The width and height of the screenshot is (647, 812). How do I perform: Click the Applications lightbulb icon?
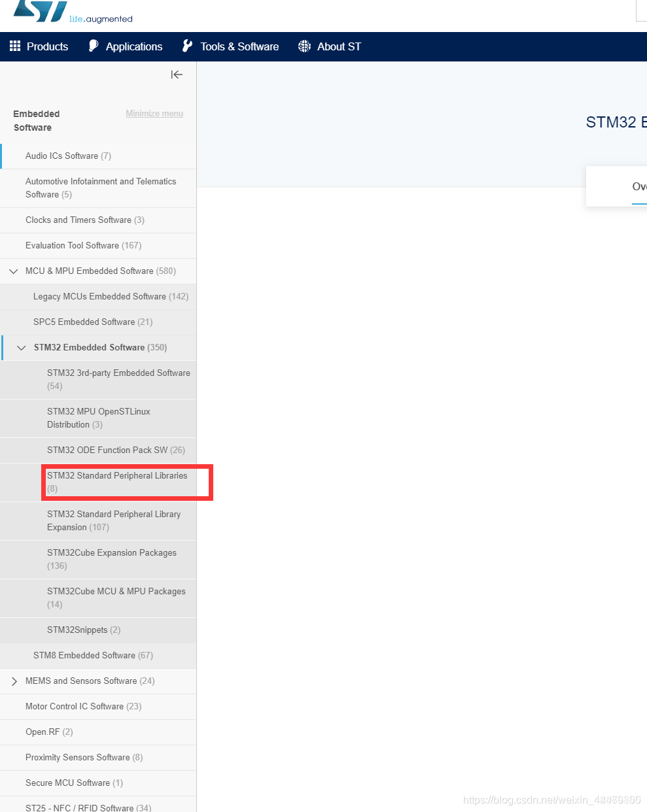[x=94, y=46]
